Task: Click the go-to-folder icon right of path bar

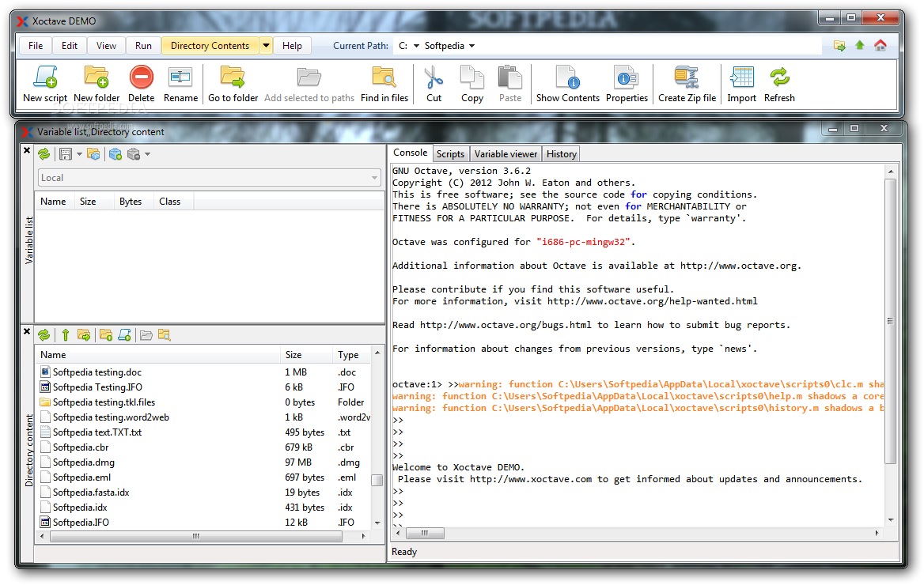Action: tap(839, 45)
